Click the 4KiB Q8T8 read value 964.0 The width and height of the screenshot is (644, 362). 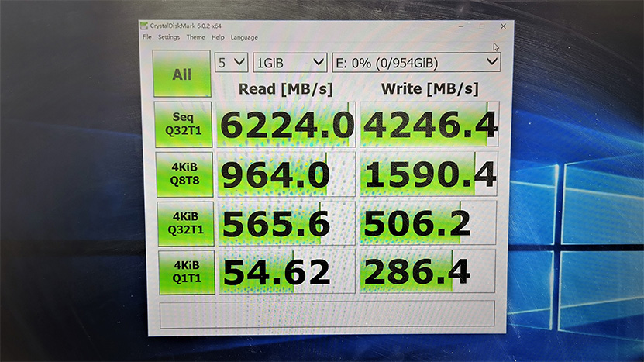click(x=286, y=174)
